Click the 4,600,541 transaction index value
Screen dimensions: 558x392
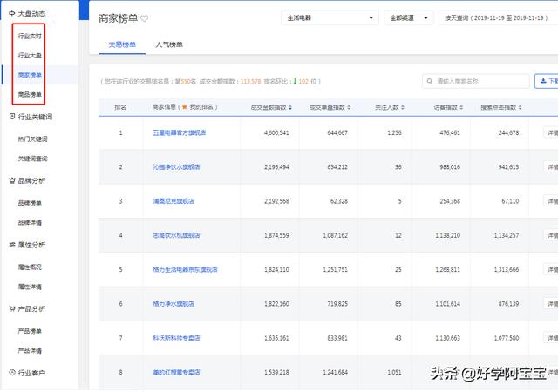[276, 132]
